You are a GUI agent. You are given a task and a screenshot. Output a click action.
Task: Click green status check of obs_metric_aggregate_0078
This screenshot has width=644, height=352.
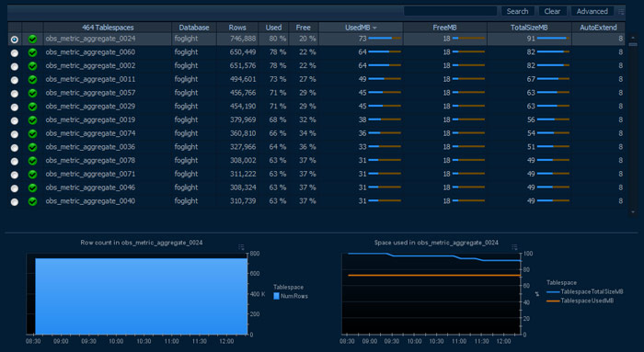point(32,161)
